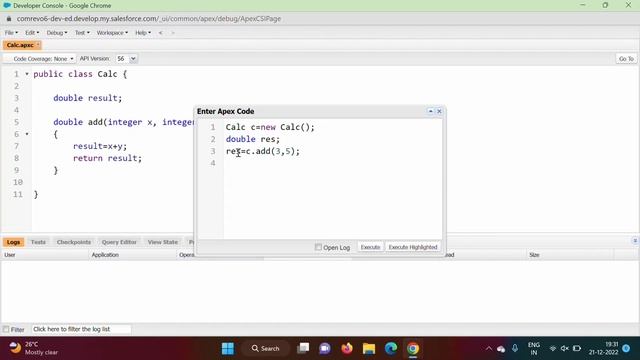Open Firefox from the taskbar
Image resolution: width=640 pixels, height=360 pixels.
pos(347,349)
